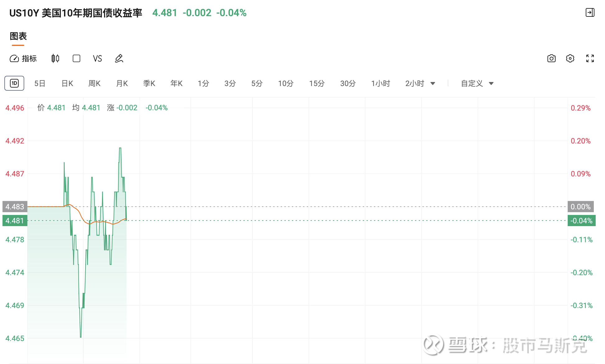
Task: Click the square box toolbar icon
Action: [76, 58]
